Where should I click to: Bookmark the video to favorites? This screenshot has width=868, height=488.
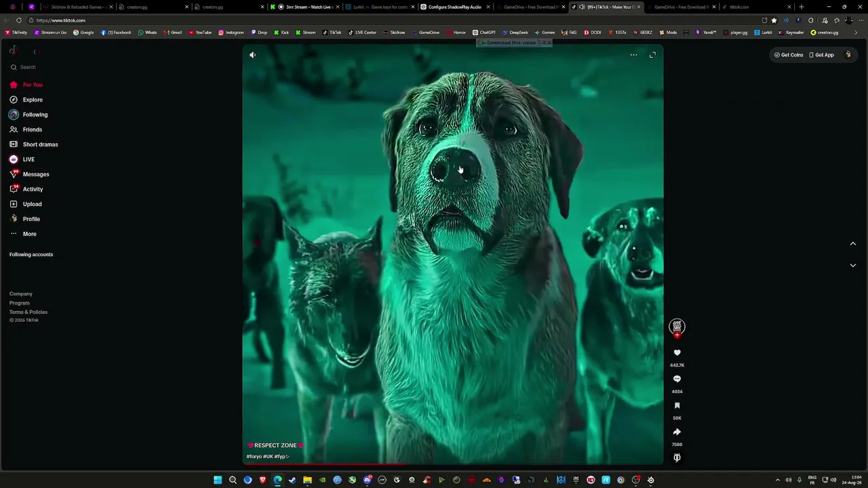pos(677,406)
